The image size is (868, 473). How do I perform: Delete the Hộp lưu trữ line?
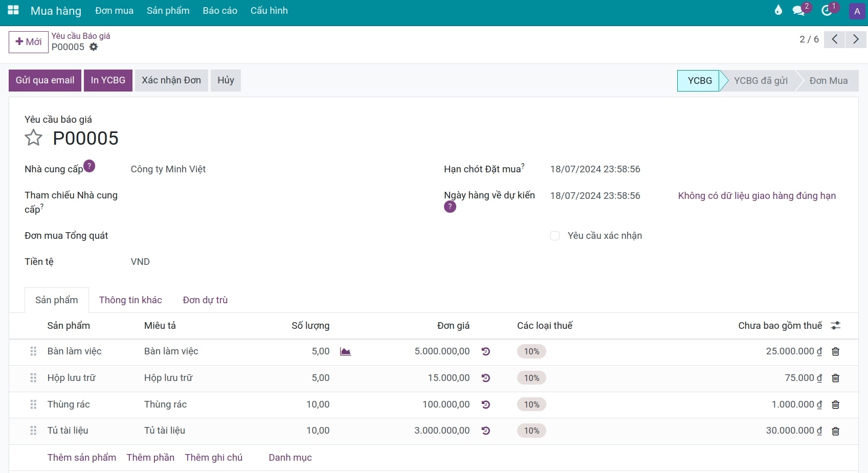tap(836, 378)
